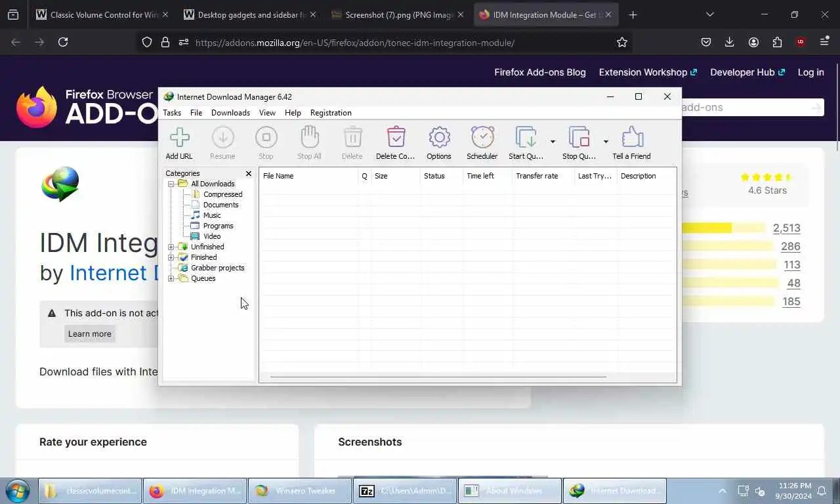Open the Help menu

click(293, 113)
